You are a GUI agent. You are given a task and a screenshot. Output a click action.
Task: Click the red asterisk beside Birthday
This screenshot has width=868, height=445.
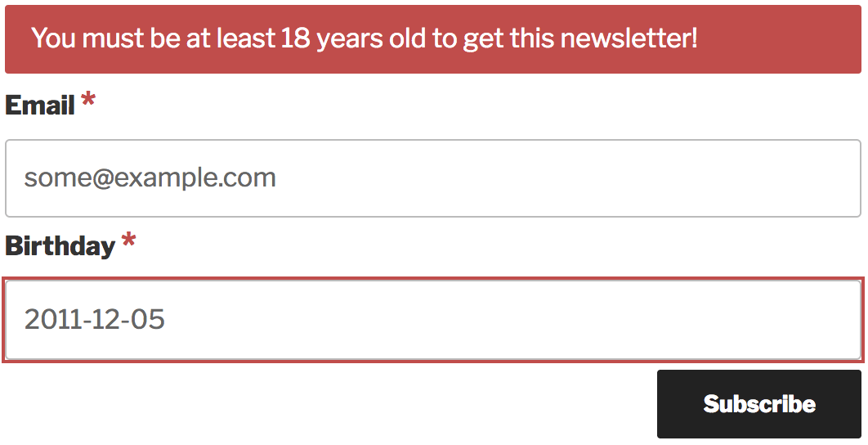[128, 243]
